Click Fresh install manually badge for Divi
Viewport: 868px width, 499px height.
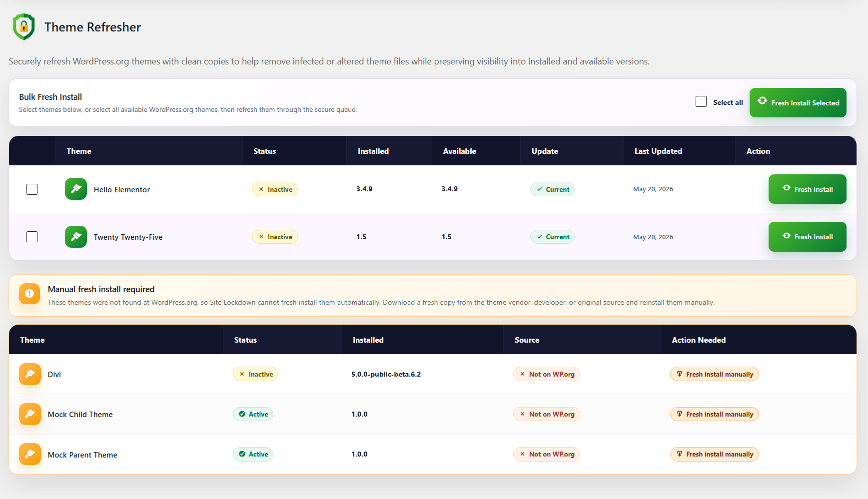(715, 374)
